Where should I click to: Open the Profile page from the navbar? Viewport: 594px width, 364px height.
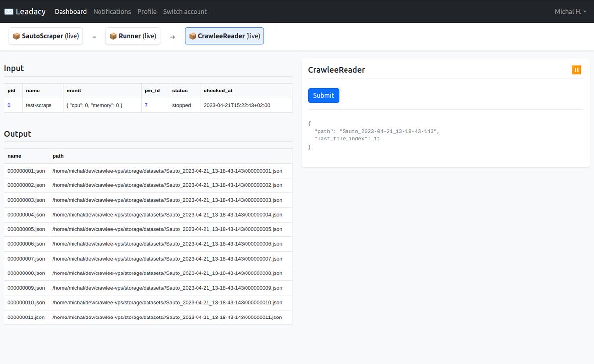147,11
